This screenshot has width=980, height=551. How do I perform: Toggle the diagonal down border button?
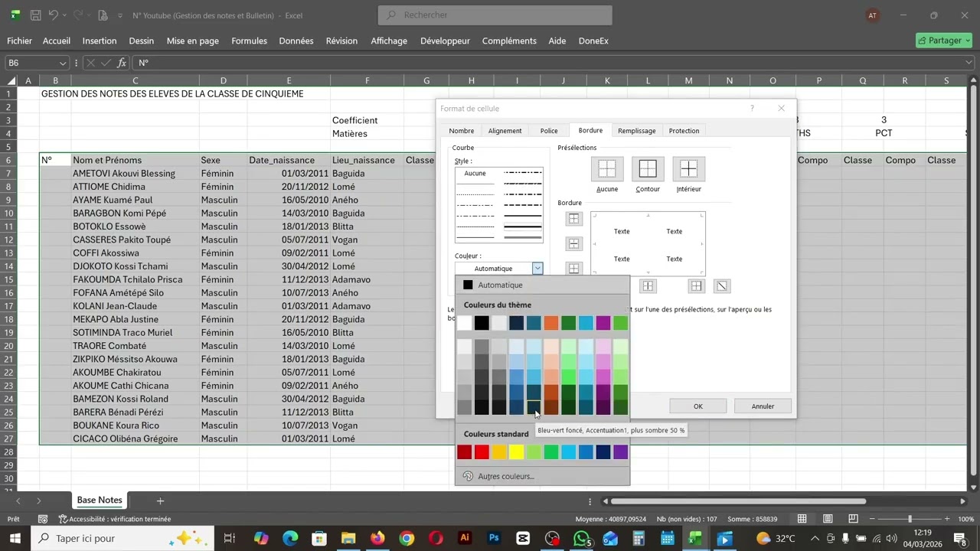coord(721,286)
